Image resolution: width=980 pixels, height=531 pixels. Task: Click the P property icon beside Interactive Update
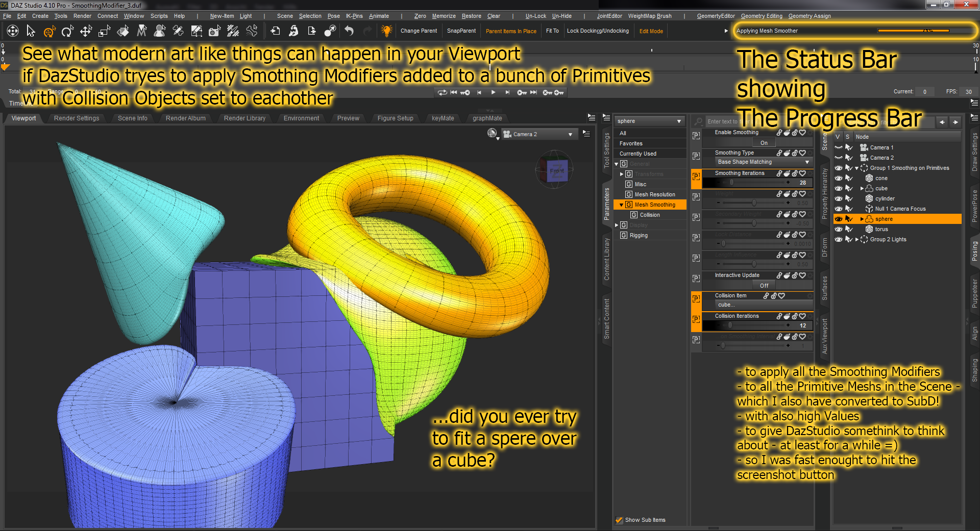pyautogui.click(x=696, y=279)
